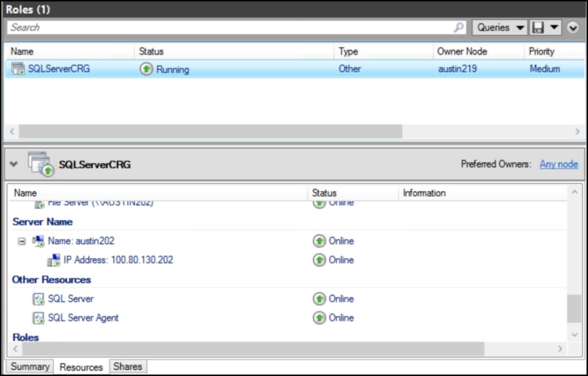Switch to the Summary tab
The height and width of the screenshot is (376, 588).
(30, 366)
